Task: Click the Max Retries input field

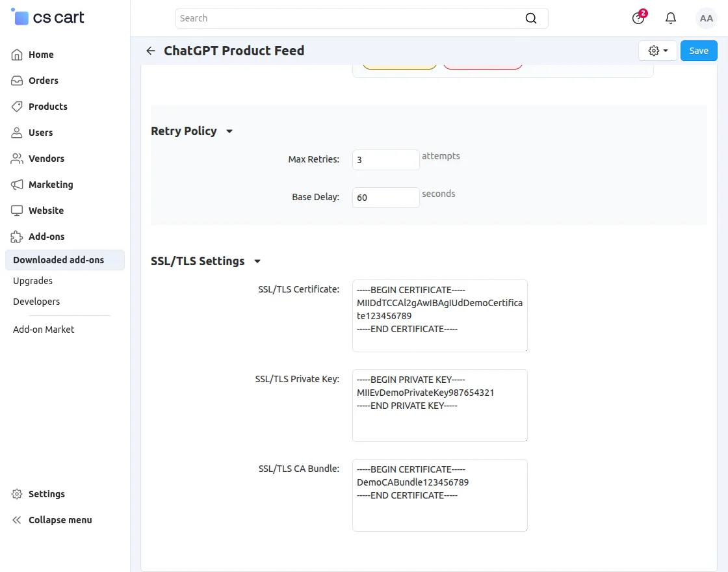Action: tap(386, 160)
